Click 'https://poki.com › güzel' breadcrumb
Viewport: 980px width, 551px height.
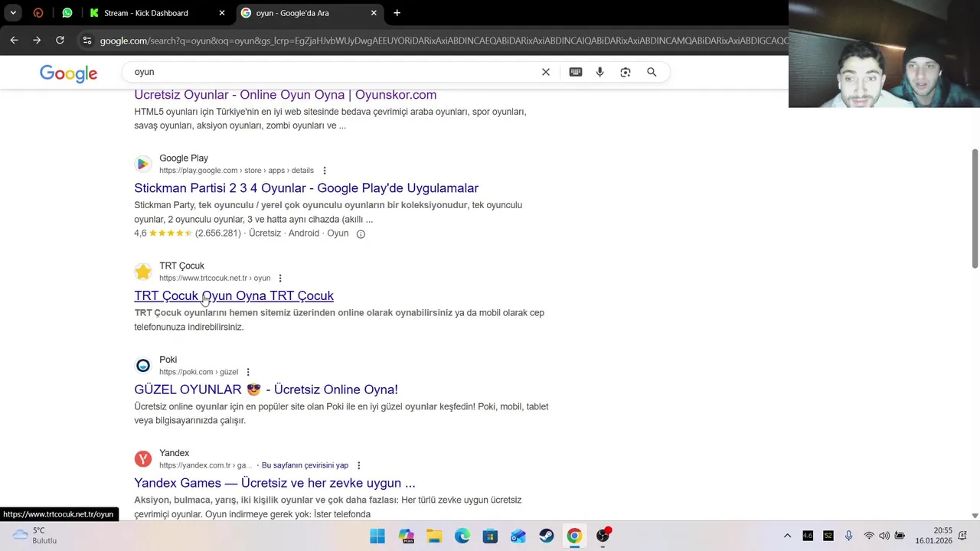point(198,373)
